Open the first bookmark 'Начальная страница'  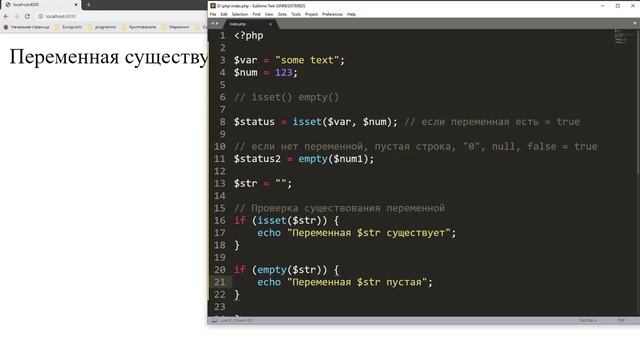[26, 27]
